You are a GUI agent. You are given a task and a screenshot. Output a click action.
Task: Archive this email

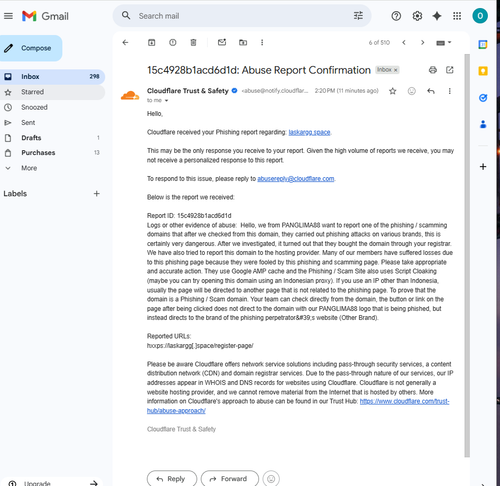pos(152,42)
